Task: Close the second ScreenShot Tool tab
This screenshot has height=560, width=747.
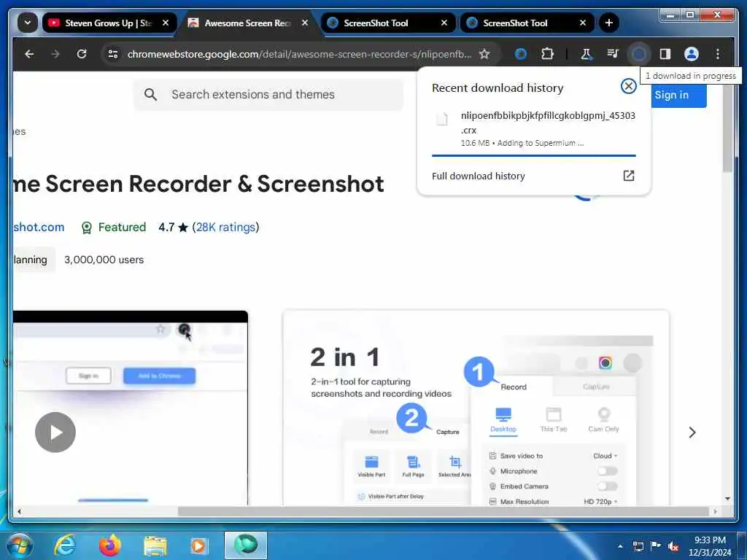Action: [583, 23]
